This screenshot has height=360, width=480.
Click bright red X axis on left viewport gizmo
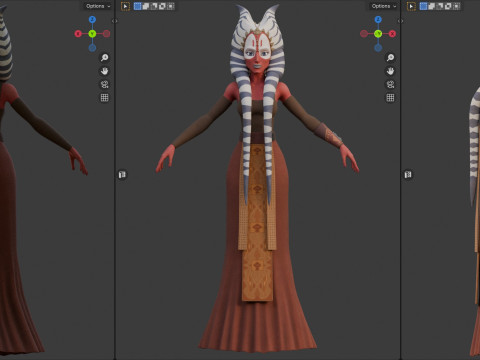(78, 34)
